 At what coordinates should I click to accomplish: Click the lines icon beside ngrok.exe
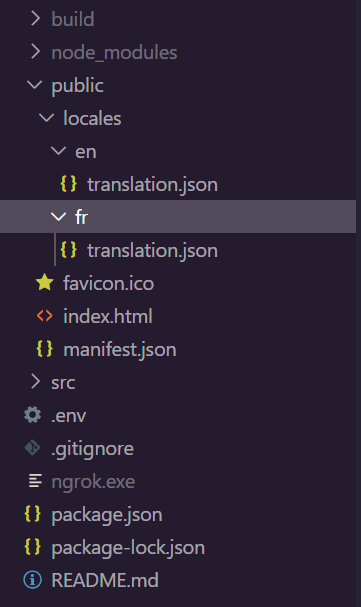[x=35, y=481]
